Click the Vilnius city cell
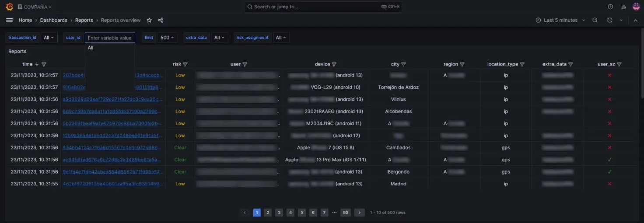The height and width of the screenshot is (223, 644). tap(399, 99)
